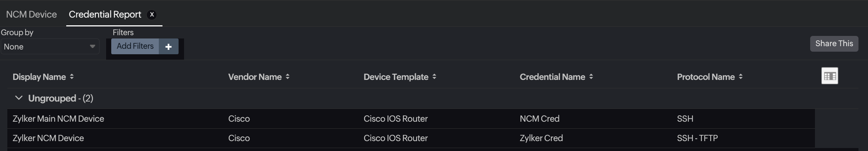Open the column chooser table icon
Image resolution: width=868 pixels, height=151 pixels.
830,76
